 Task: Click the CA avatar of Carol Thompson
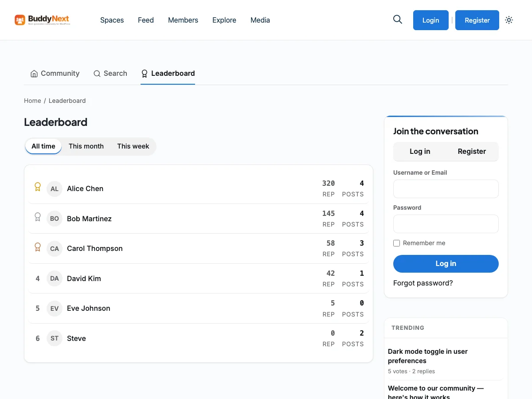55,248
